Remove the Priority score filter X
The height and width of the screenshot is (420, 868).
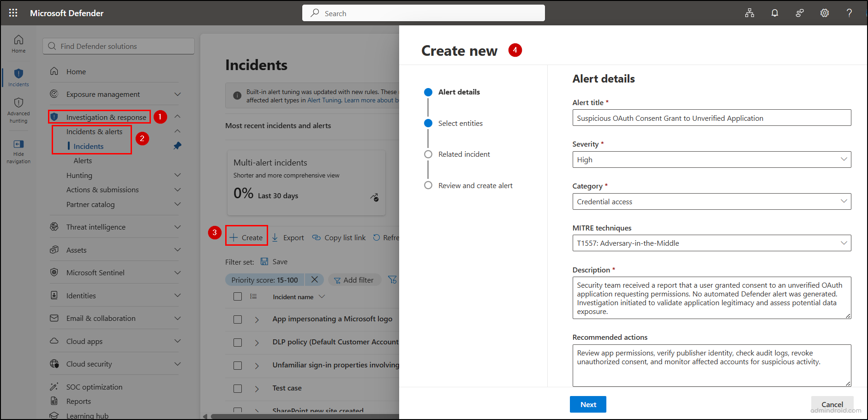[x=315, y=279]
